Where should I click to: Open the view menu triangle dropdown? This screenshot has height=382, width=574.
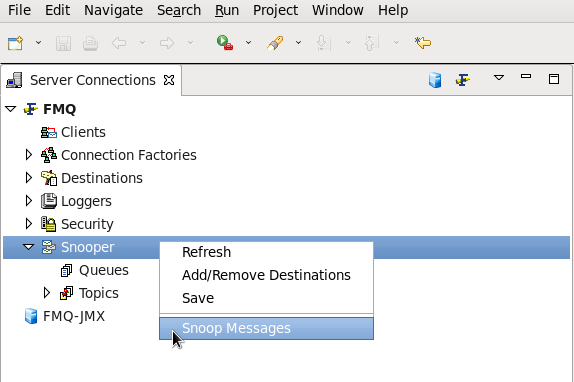tap(499, 78)
